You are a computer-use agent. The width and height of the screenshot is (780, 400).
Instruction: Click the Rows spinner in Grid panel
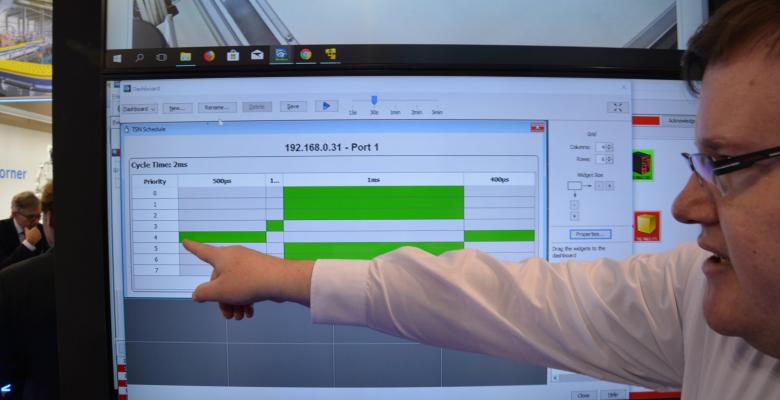(x=604, y=159)
